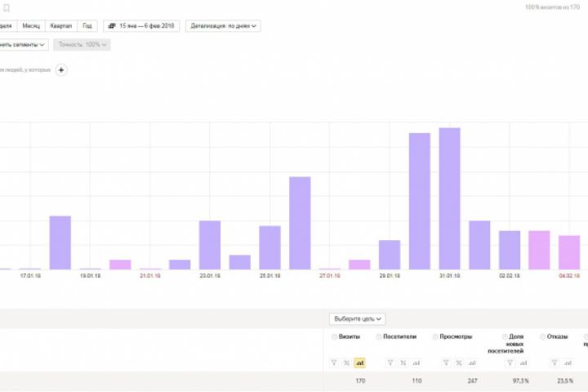Sort the table by the Отказы column
Viewport: 588px width, 392px height.
[x=557, y=336]
